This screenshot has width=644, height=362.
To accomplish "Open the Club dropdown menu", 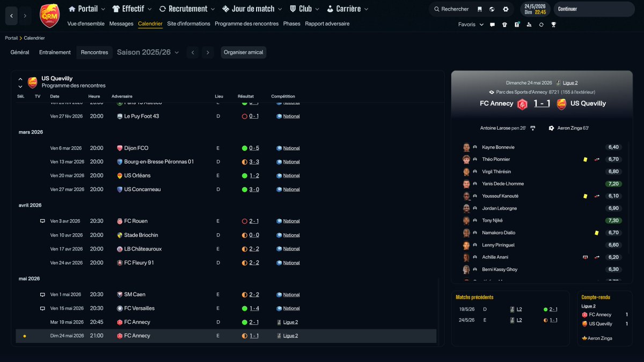I will tap(304, 9).
